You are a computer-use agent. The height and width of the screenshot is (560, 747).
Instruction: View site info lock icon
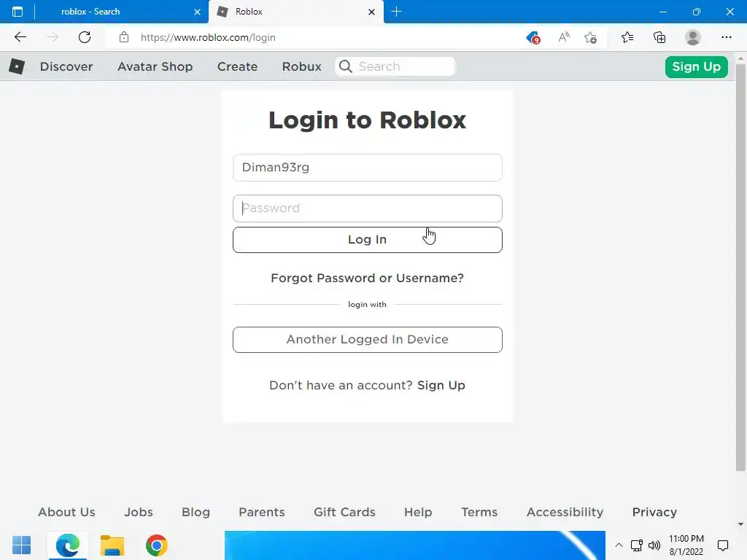point(124,37)
